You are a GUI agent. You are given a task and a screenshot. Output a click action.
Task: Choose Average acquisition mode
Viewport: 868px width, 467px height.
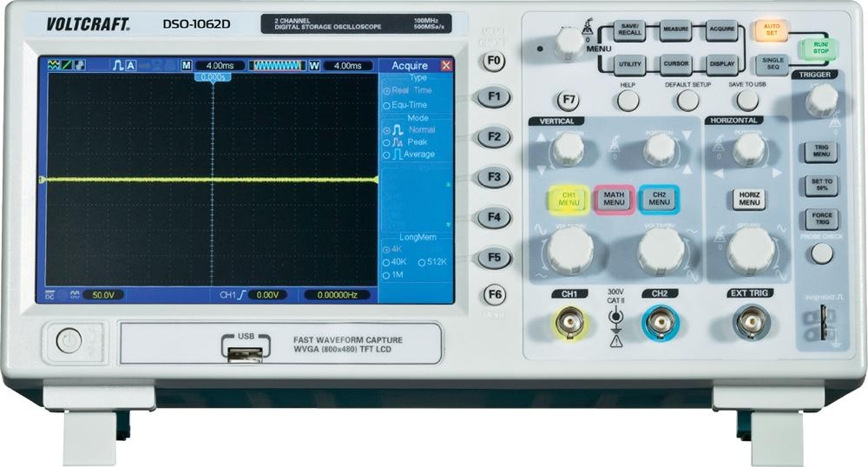click(409, 155)
